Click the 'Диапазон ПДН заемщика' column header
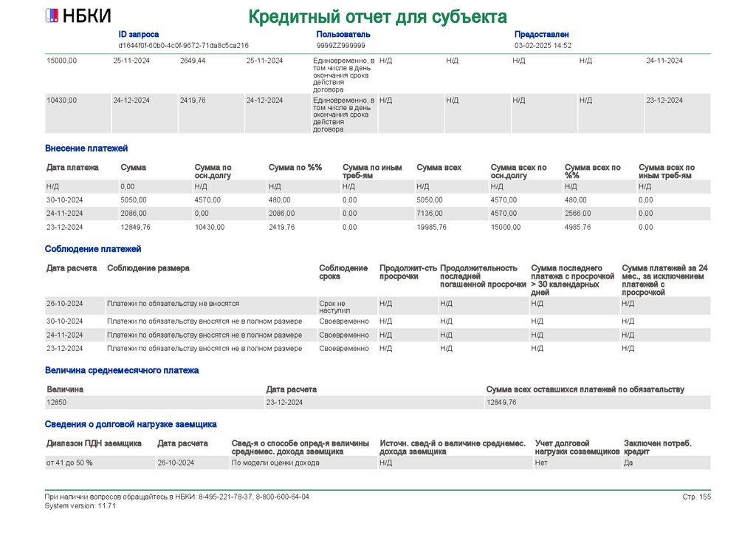The image size is (756, 535). point(94,443)
